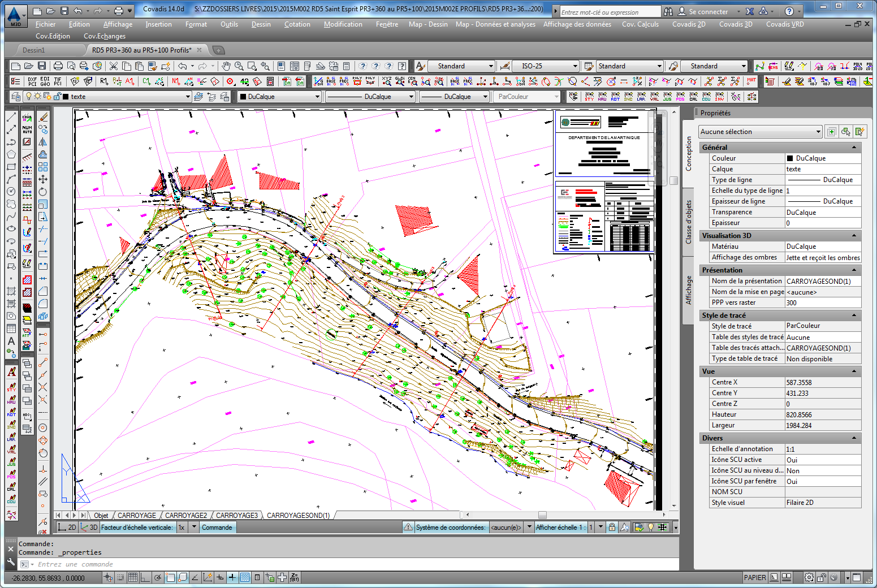Viewport: 877px width, 588px height.
Task: Click the Plot printer icon
Action: pyautogui.click(x=58, y=66)
